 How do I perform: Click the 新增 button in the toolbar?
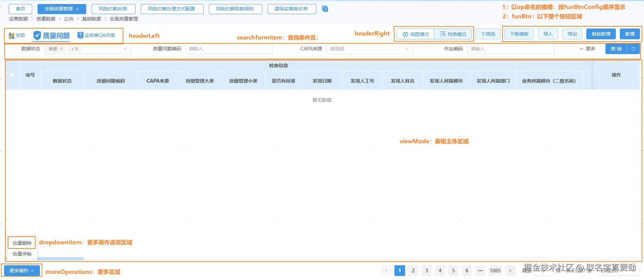click(x=630, y=34)
